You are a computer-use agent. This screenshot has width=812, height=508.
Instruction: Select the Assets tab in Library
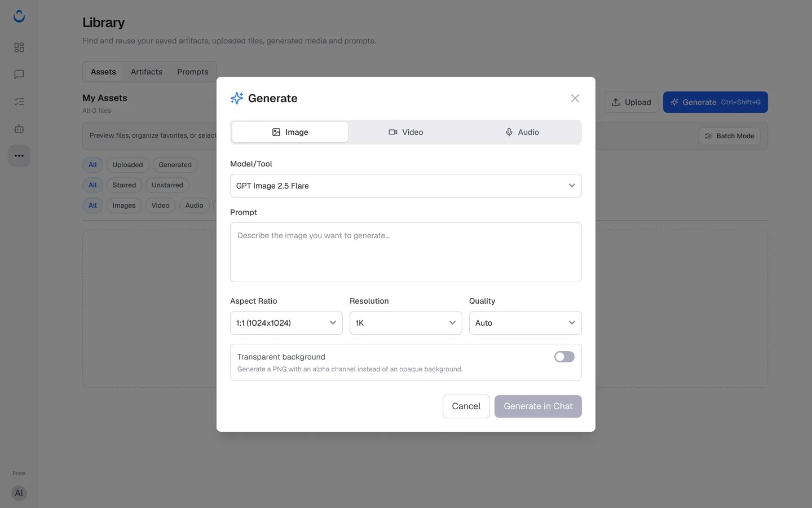click(x=103, y=72)
